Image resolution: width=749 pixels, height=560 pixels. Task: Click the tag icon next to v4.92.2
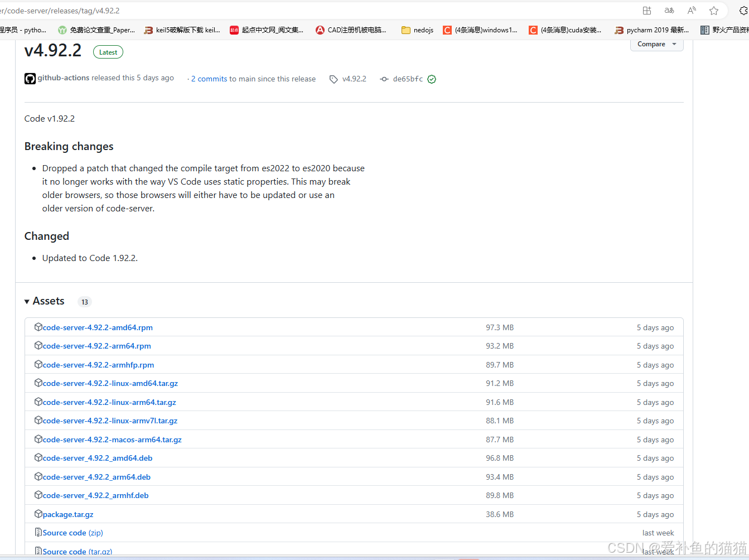click(x=334, y=79)
